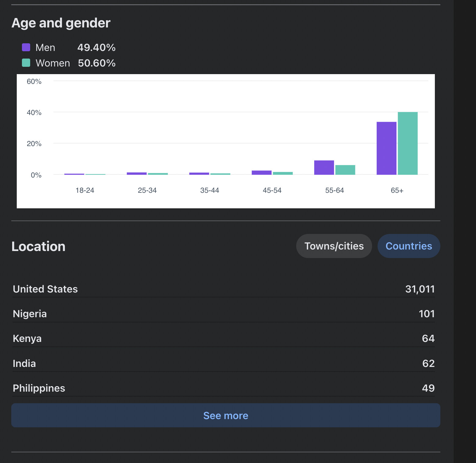Viewport: 476px width, 463px height.
Task: Select the Countries location tab
Action: click(408, 246)
